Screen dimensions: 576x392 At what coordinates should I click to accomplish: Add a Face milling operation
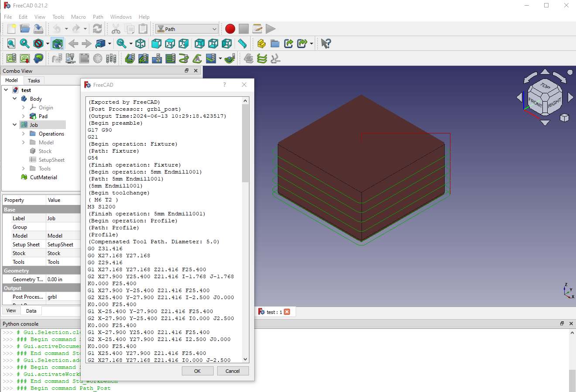[x=170, y=58]
